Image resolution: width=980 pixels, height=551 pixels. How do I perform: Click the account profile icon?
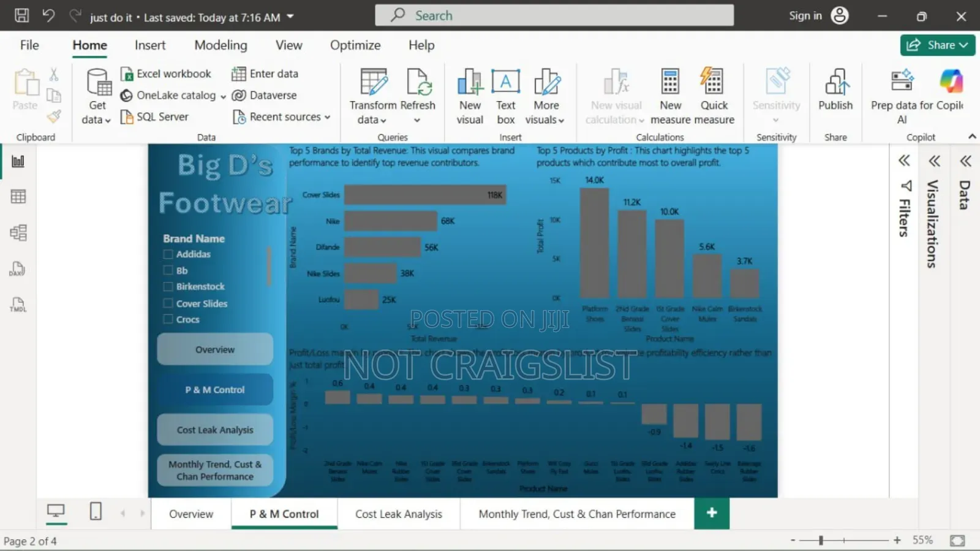pyautogui.click(x=840, y=16)
